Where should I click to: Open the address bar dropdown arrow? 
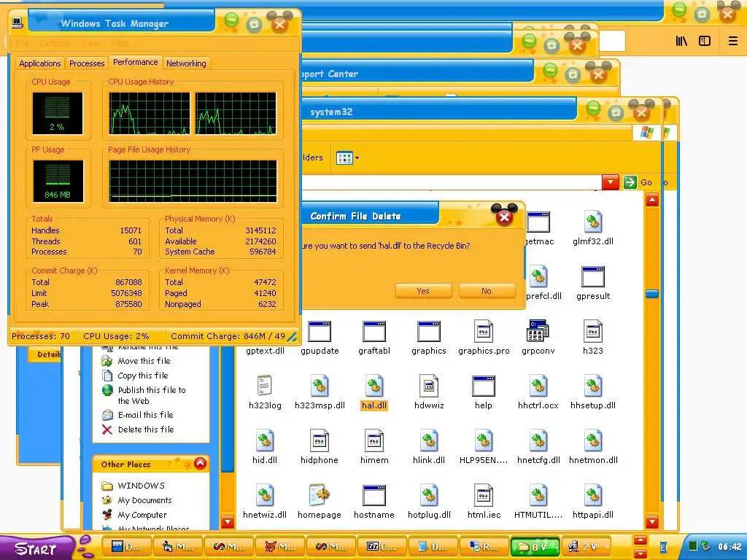pos(611,182)
